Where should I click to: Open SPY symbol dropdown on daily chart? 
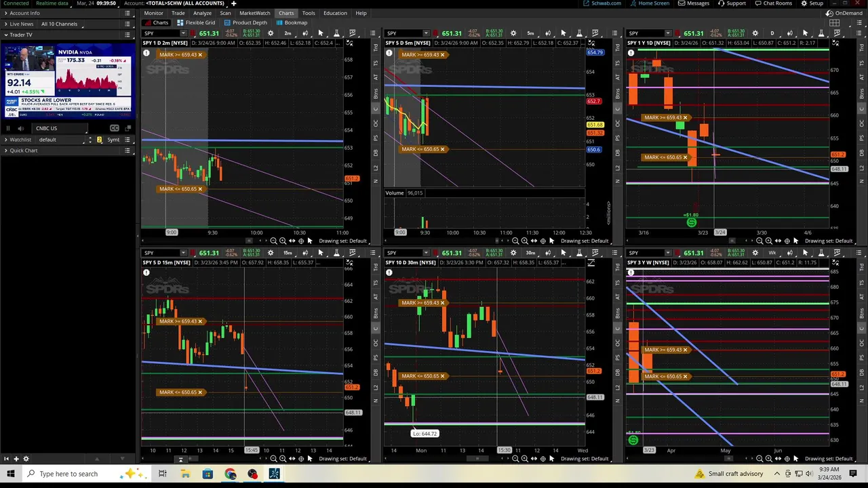coord(668,33)
